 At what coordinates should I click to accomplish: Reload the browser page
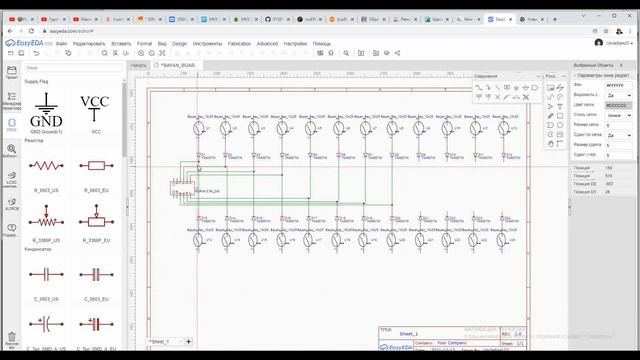tap(31, 31)
